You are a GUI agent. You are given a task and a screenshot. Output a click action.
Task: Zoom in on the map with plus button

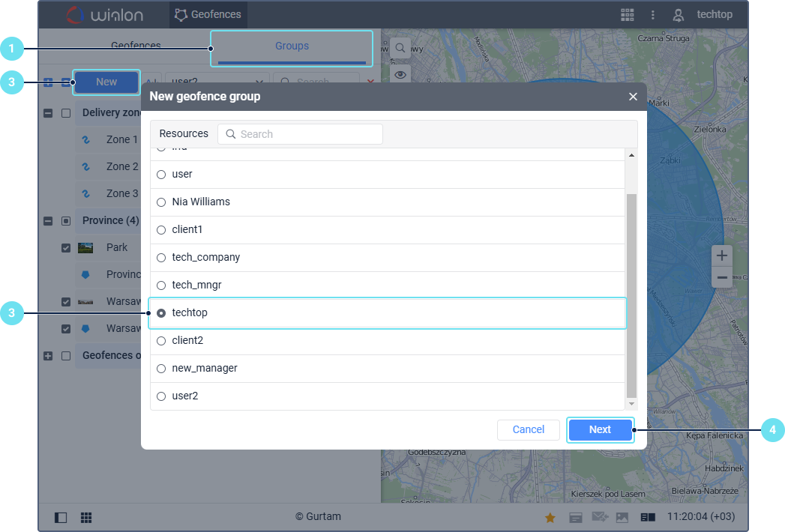coord(721,256)
